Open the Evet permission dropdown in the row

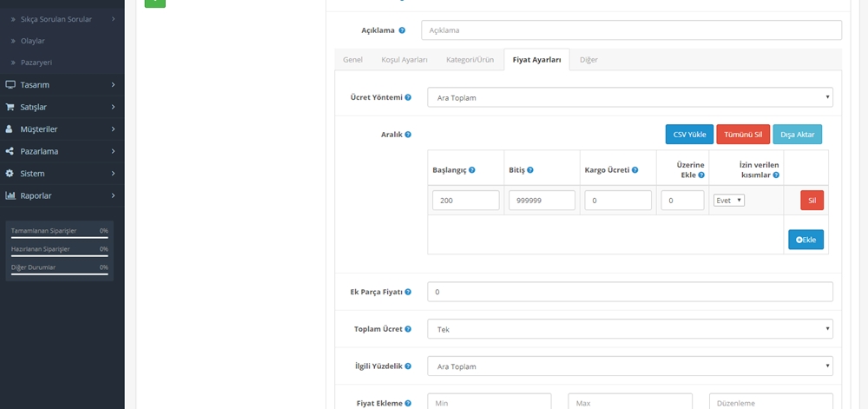point(728,200)
